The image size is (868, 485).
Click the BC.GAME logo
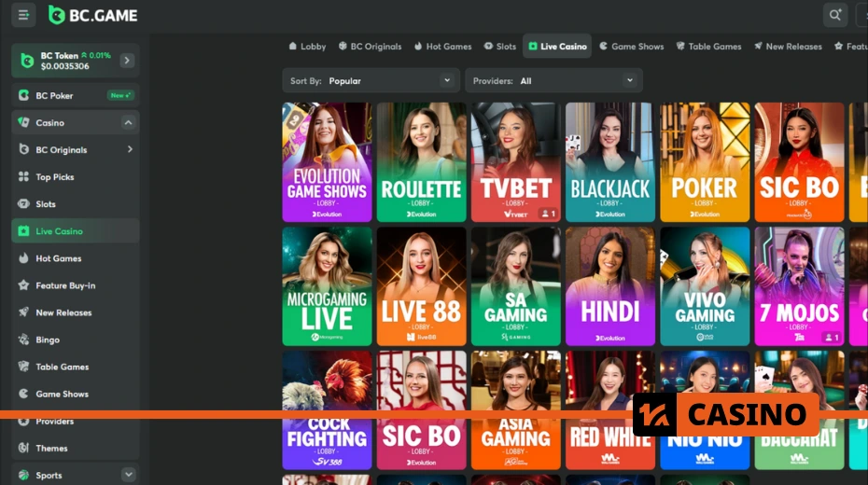[92, 15]
